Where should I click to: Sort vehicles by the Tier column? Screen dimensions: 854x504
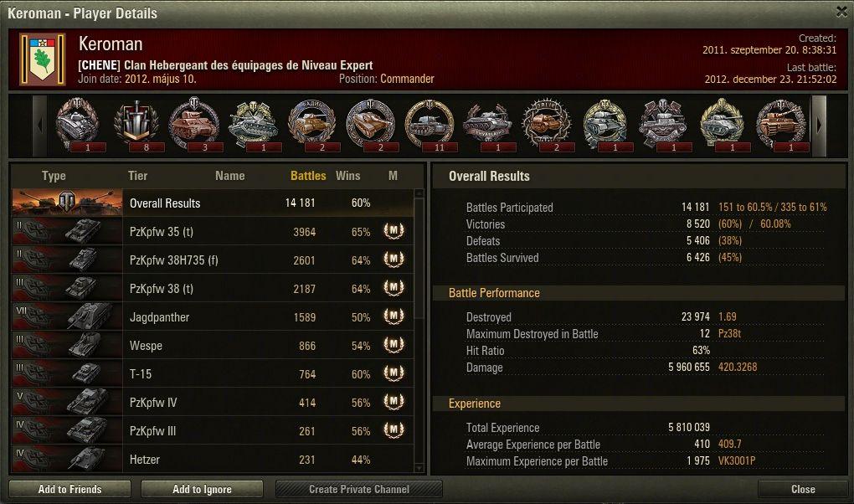[x=137, y=176]
